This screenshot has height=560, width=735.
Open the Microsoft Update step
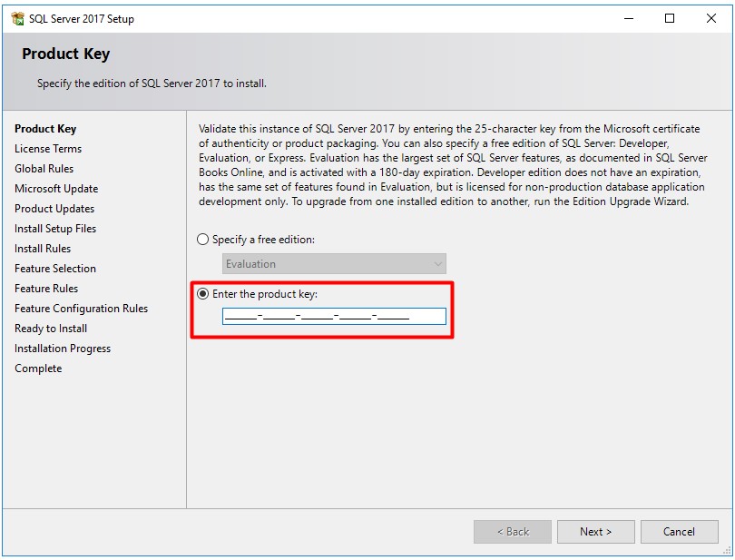point(56,189)
